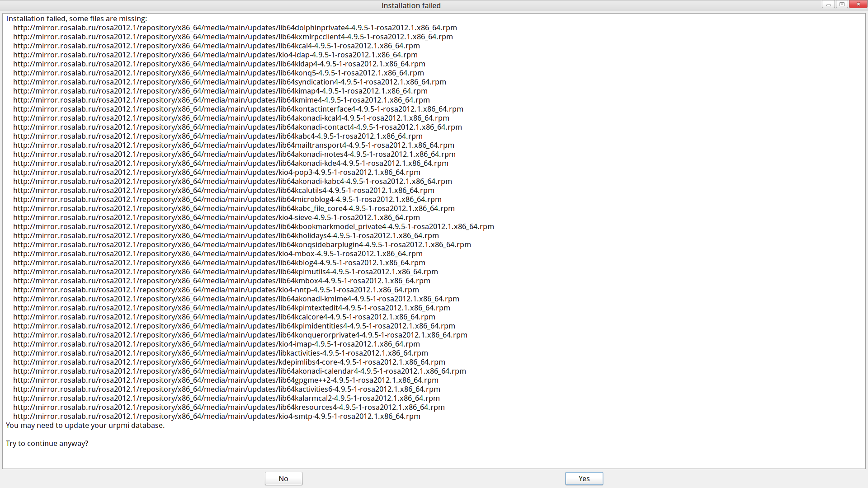Click the lib64kbookmarkmodel_private4 package URL line
Viewport: 868px width, 488px height.
click(x=254, y=226)
